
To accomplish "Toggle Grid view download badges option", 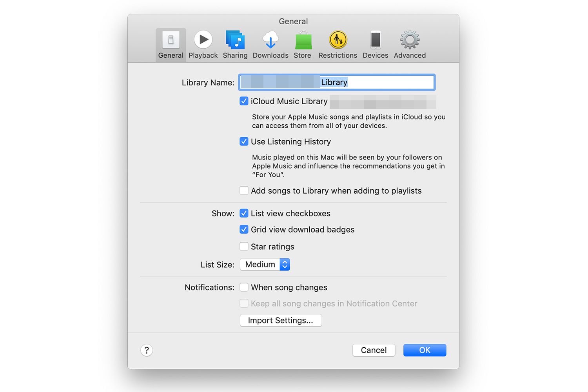I will click(x=244, y=229).
